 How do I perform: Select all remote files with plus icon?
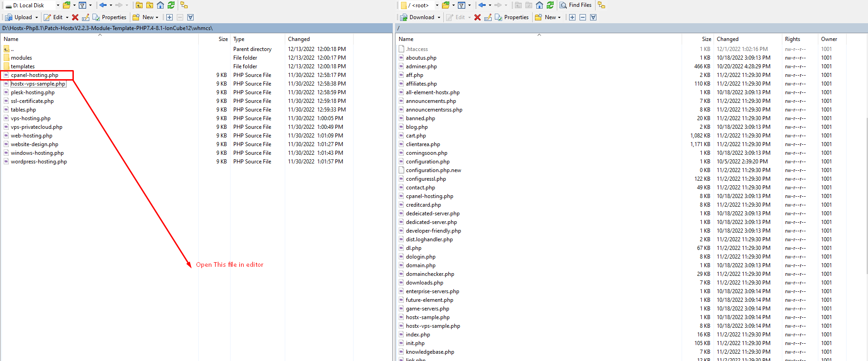572,17
